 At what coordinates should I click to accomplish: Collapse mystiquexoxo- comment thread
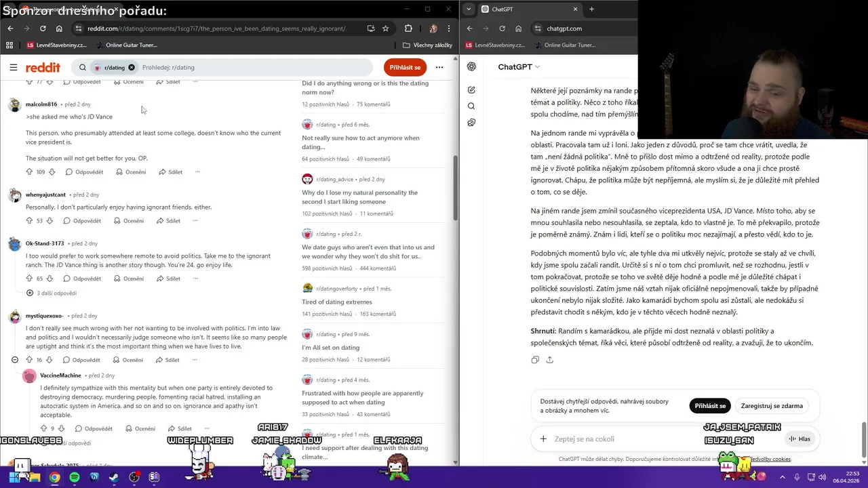coord(15,360)
